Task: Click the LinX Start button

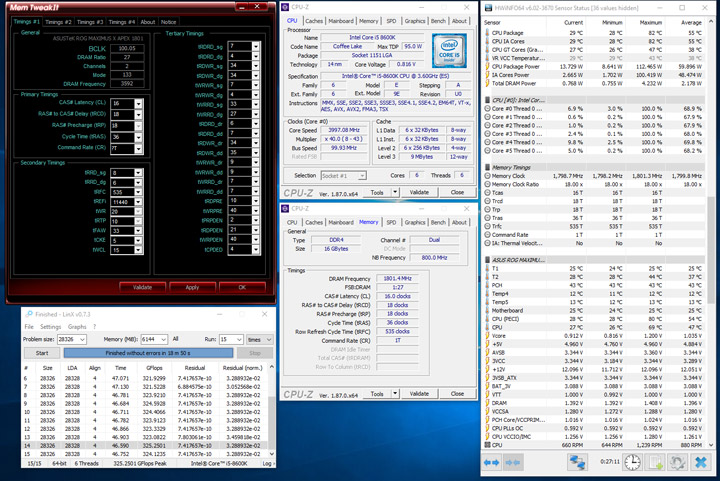Action: [41, 353]
